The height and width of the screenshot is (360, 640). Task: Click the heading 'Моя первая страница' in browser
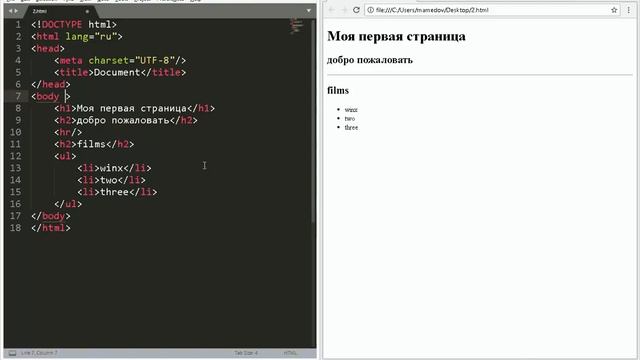click(396, 36)
